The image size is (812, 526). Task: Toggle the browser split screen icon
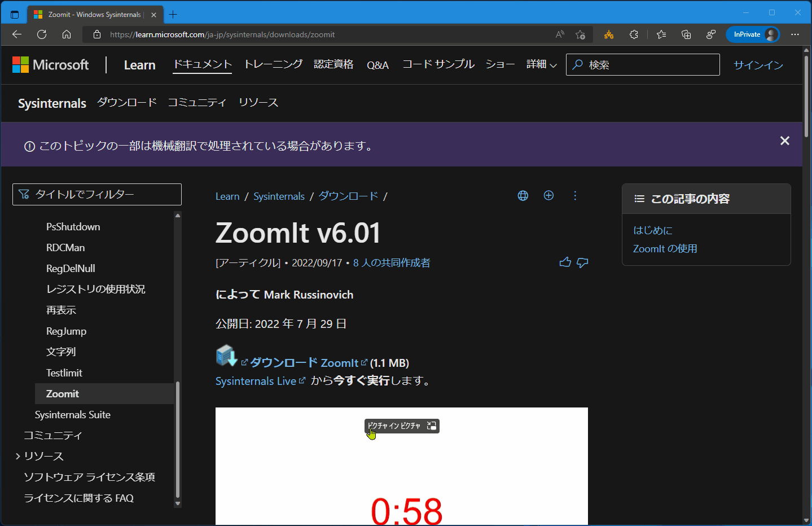point(710,34)
